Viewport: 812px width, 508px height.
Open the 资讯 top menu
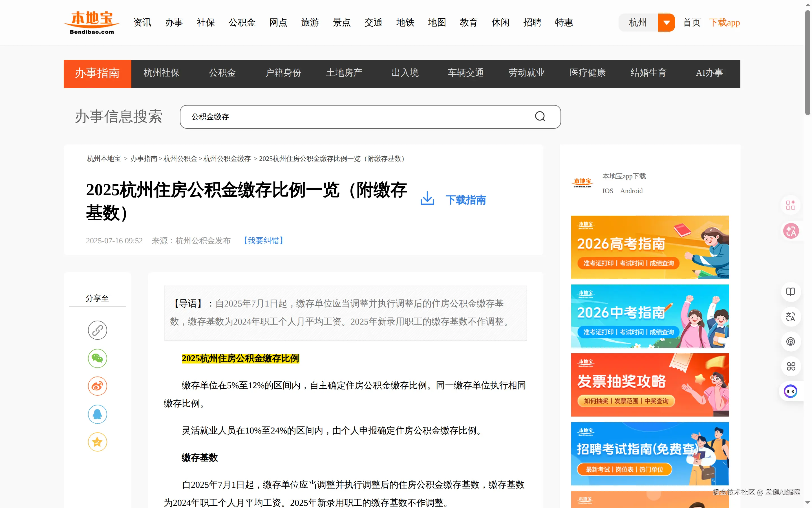(142, 23)
